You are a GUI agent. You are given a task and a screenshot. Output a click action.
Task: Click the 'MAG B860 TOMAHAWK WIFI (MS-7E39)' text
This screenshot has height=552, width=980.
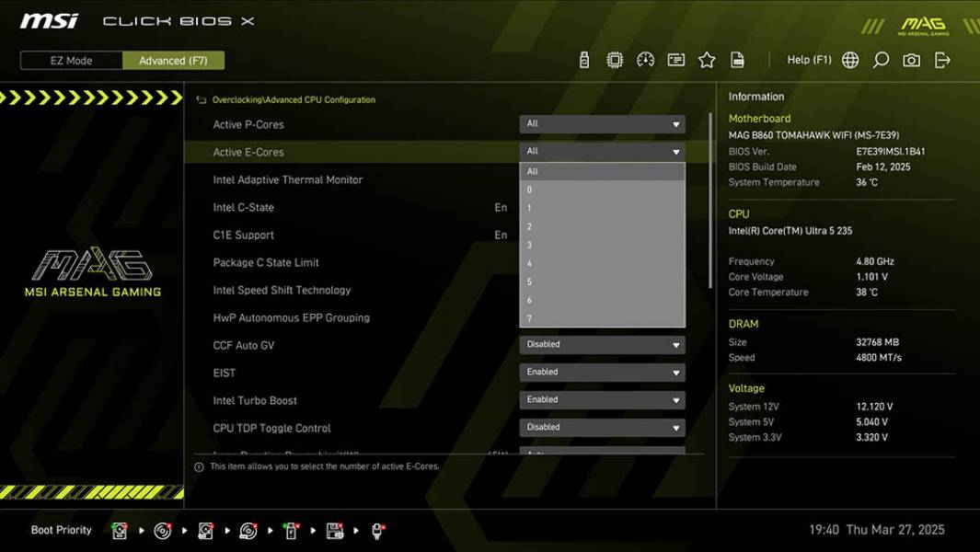813,135
